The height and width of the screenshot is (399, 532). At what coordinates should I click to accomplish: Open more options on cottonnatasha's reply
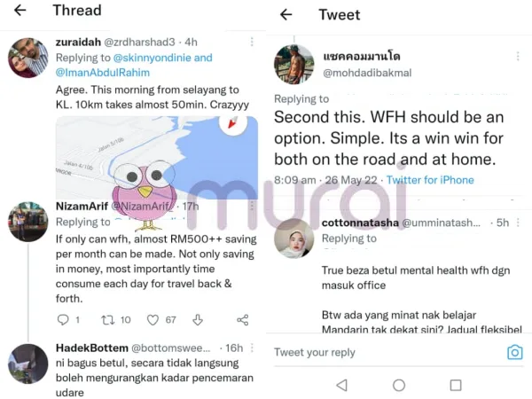[518, 223]
